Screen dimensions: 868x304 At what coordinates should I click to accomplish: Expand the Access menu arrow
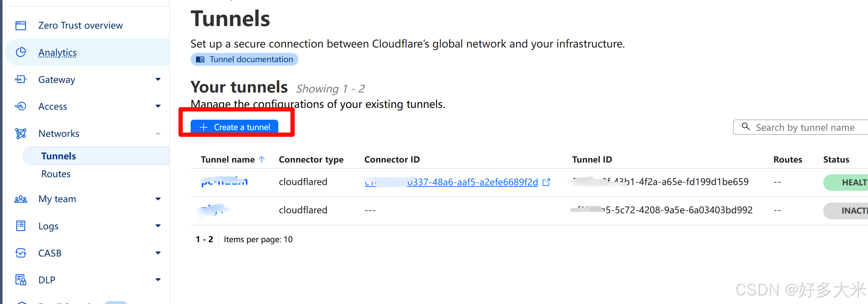pyautogui.click(x=158, y=106)
